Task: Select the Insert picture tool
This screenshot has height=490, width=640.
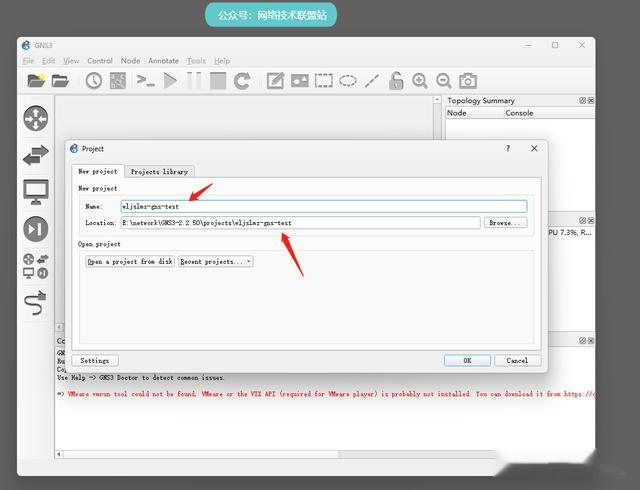Action: tap(300, 80)
